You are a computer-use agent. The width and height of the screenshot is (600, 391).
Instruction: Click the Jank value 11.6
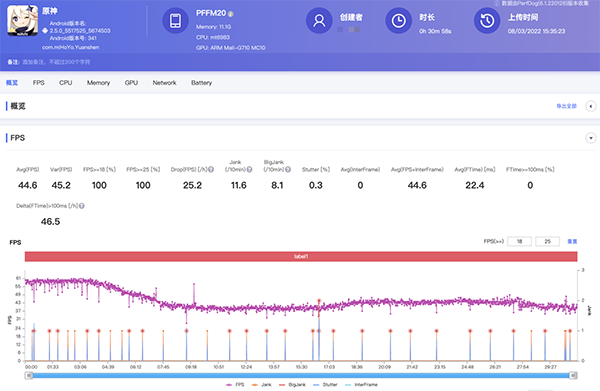coord(238,186)
